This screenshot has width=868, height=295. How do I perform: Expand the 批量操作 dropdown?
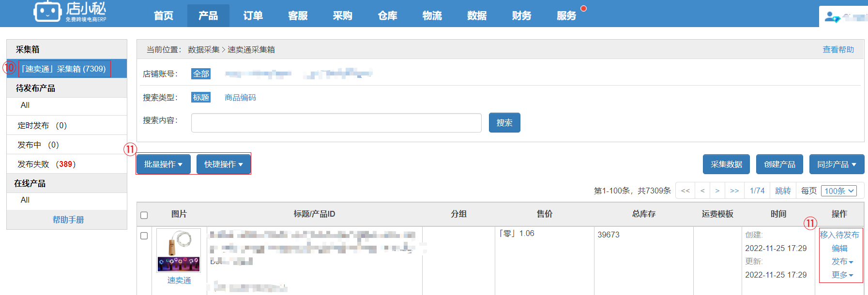[164, 164]
